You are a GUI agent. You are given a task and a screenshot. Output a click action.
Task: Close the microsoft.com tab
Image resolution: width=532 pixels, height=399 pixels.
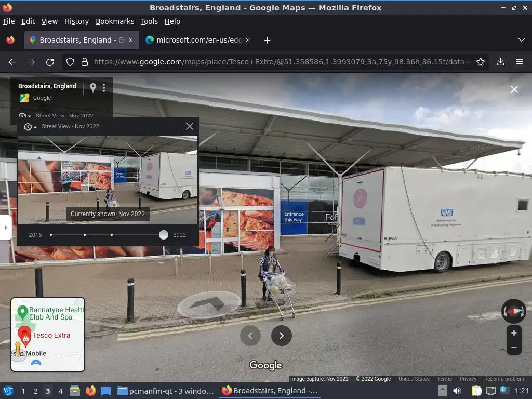248,40
